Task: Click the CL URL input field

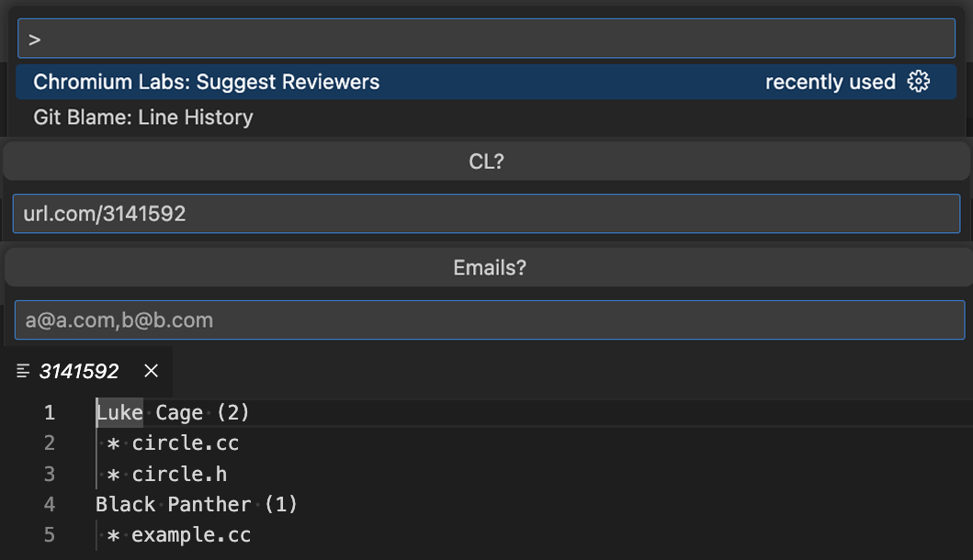Action: coord(486,214)
